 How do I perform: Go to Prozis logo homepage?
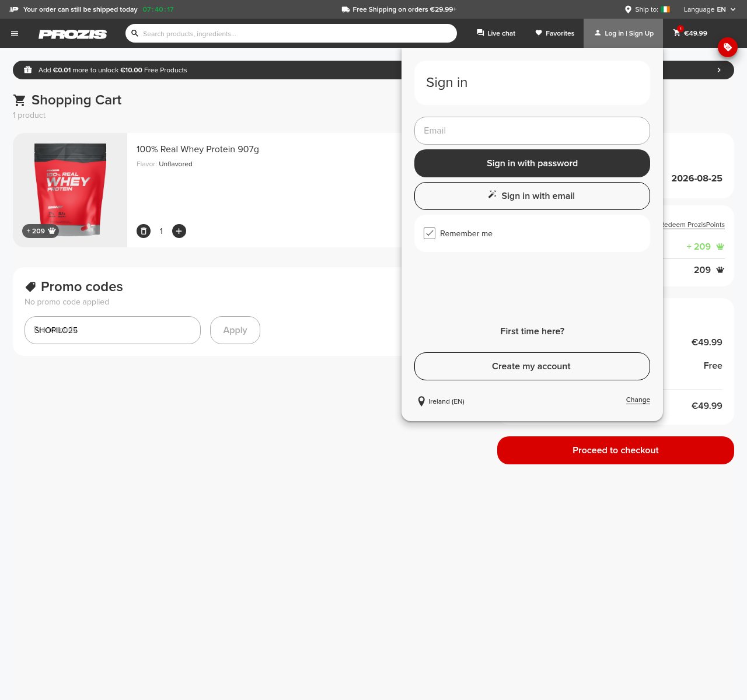pyautogui.click(x=72, y=34)
